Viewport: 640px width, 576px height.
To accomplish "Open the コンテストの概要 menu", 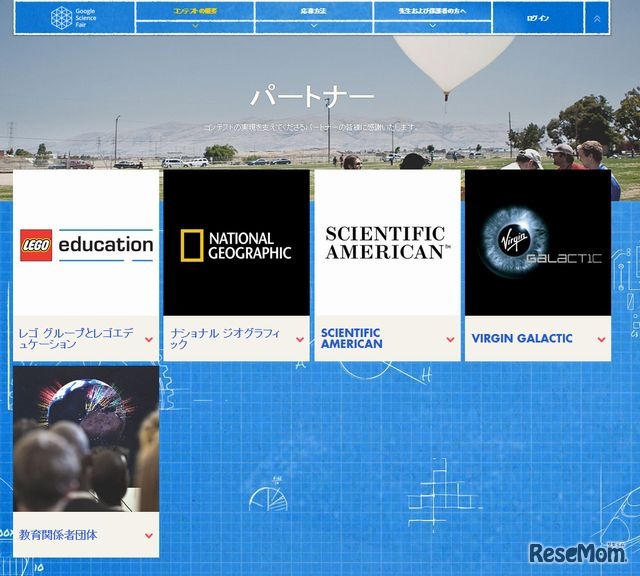I will (195, 11).
